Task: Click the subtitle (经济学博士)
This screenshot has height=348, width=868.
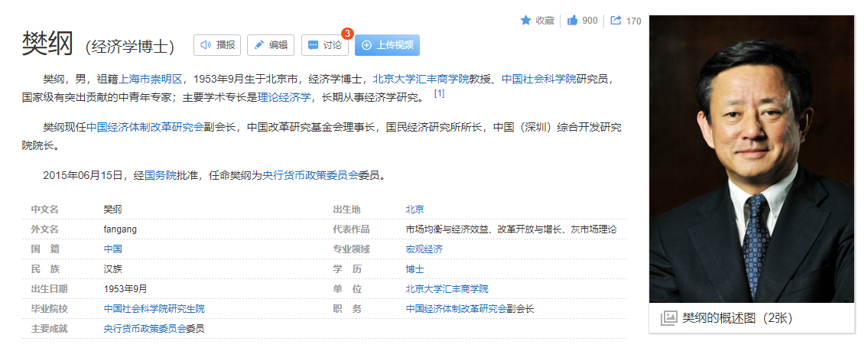Action: [x=129, y=47]
